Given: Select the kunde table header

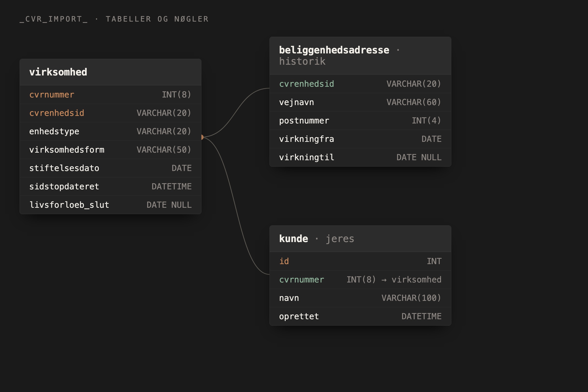Looking at the screenshot, I should pyautogui.click(x=360, y=239).
